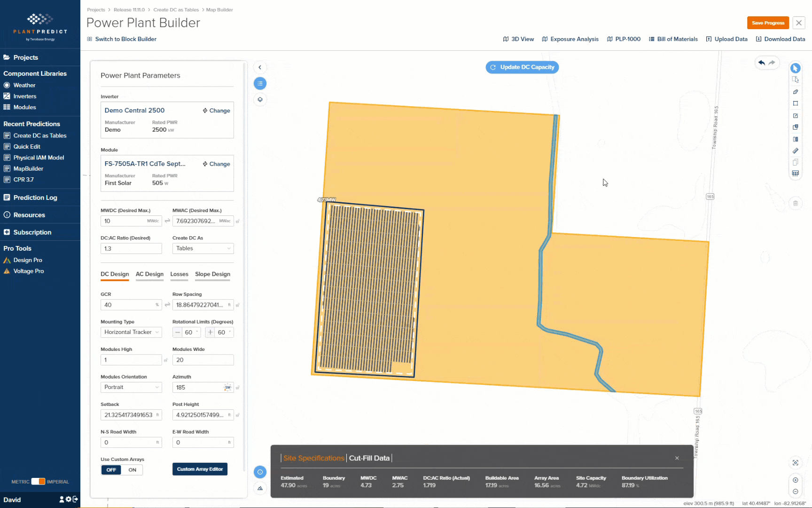The image size is (812, 508).
Task: Click into the GCR input field
Action: click(131, 305)
